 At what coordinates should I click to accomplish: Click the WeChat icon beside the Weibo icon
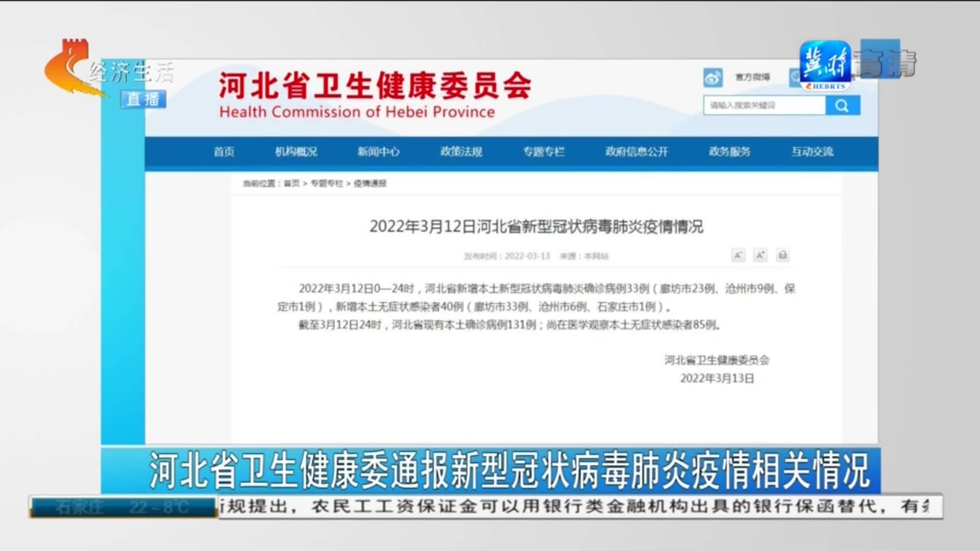coord(794,76)
